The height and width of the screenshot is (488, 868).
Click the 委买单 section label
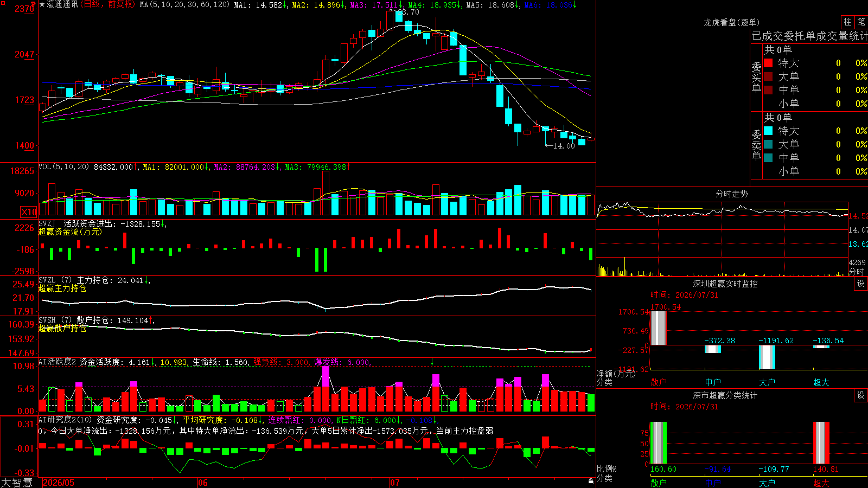coord(756,77)
